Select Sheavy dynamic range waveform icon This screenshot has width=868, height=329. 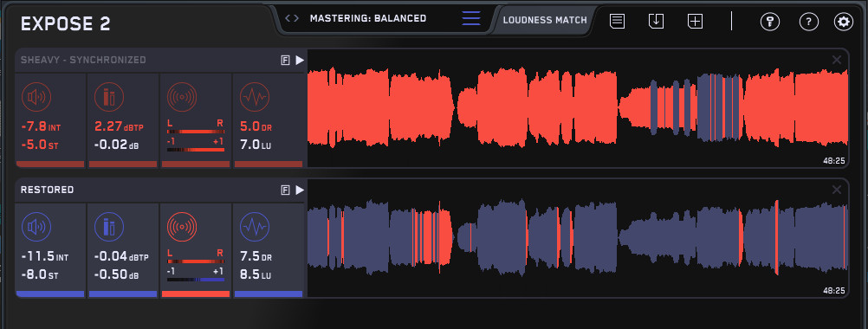(255, 98)
